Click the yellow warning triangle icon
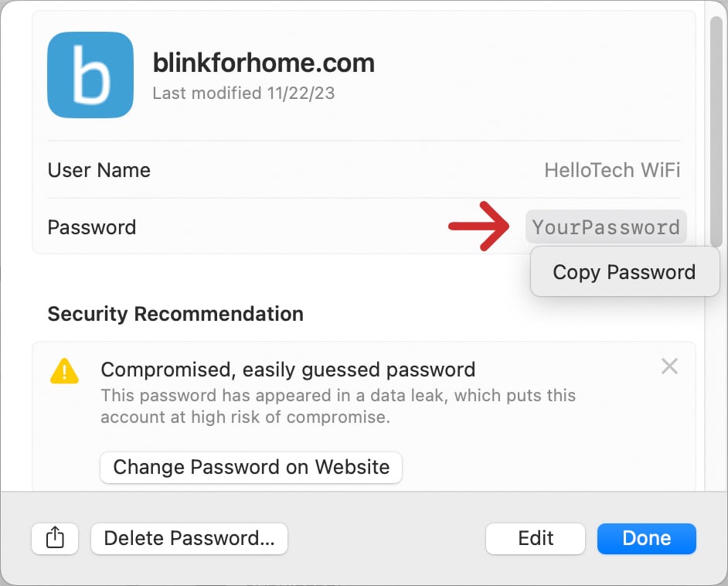 tap(65, 372)
